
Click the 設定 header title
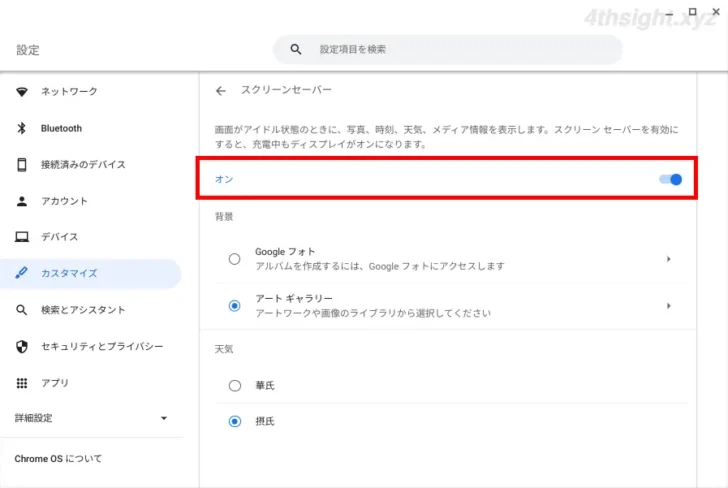tap(28, 50)
